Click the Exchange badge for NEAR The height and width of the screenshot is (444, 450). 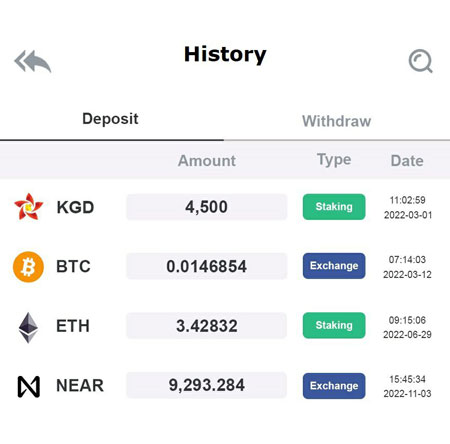(334, 386)
